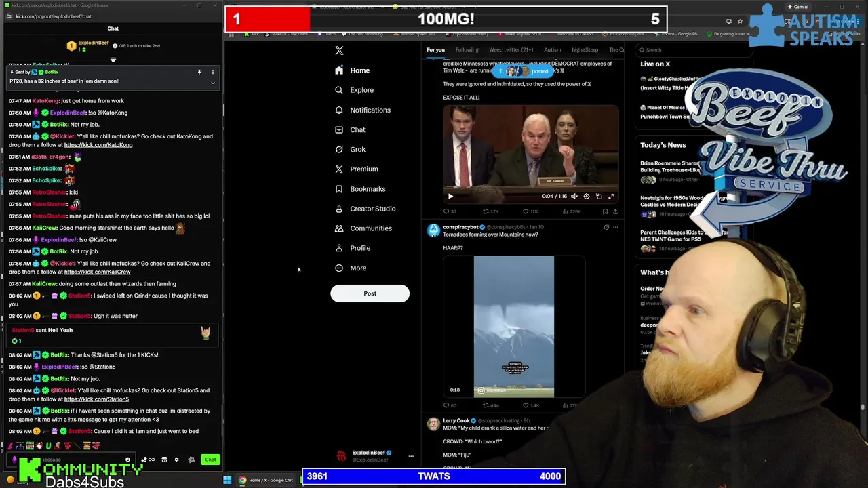Screen dimensions: 868x488
Task: Open hearing video settings gear
Action: coord(587,197)
